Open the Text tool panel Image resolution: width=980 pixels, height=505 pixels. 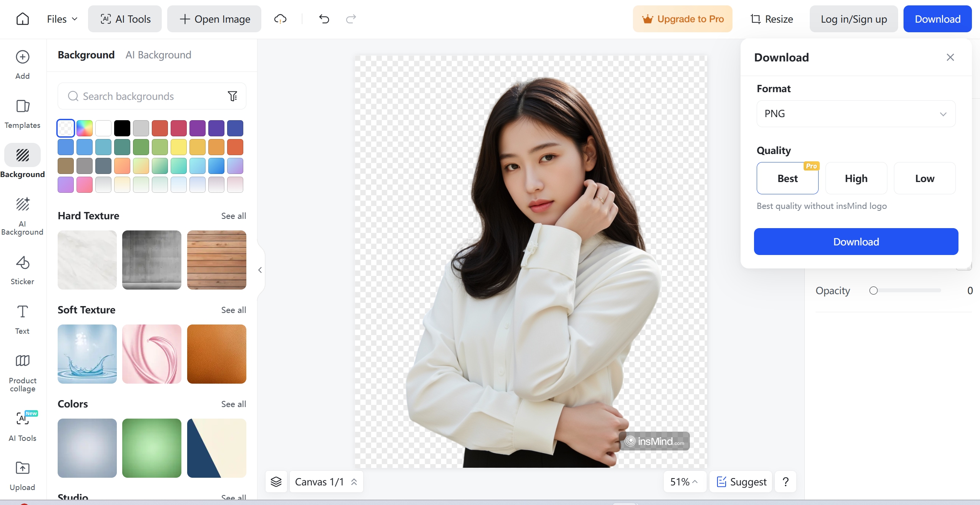pyautogui.click(x=22, y=320)
